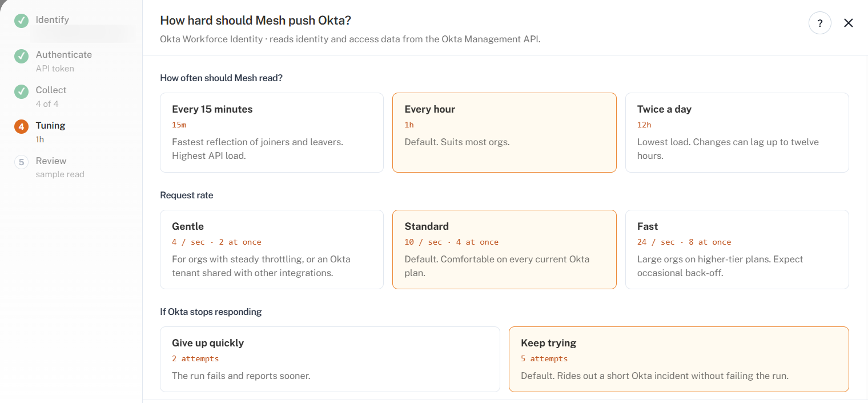Screen dimensions: 868x403
Task: Open the help question mark icon
Action: click(x=820, y=23)
